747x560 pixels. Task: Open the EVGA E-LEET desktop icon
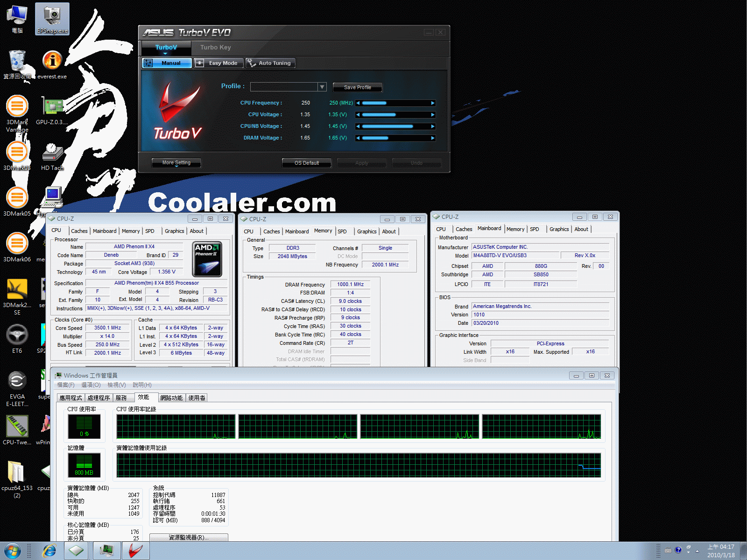[x=17, y=389]
